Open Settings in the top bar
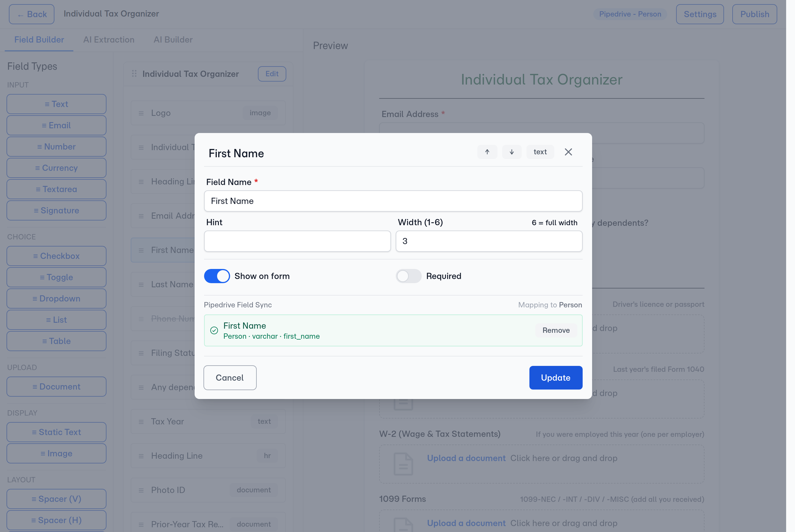The height and width of the screenshot is (532, 795). [699, 14]
